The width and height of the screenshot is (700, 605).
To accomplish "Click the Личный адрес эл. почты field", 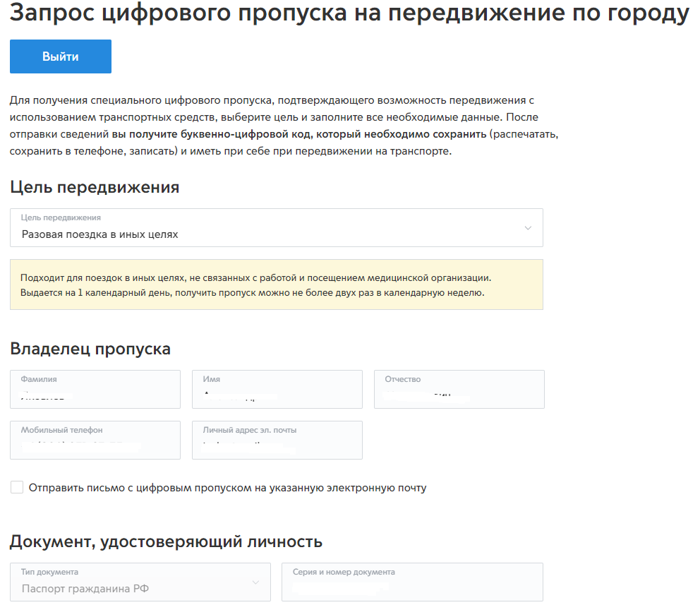I will (277, 440).
